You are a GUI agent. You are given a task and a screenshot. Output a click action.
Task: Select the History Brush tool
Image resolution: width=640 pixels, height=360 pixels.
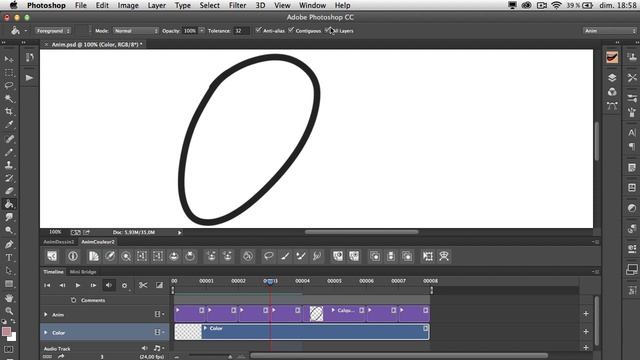(x=9, y=178)
